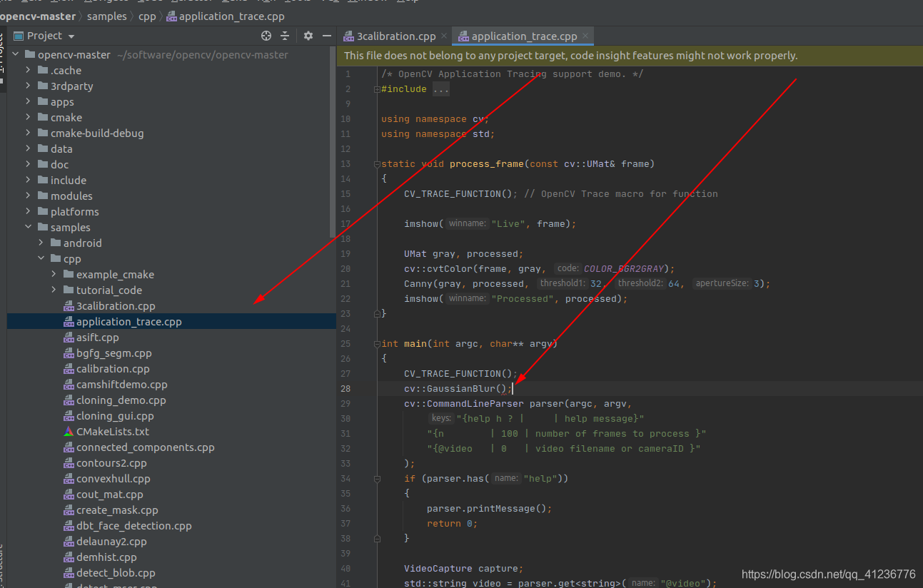Select convexhull.cpp in the tree
Image resolution: width=923 pixels, height=588 pixels.
(x=114, y=479)
